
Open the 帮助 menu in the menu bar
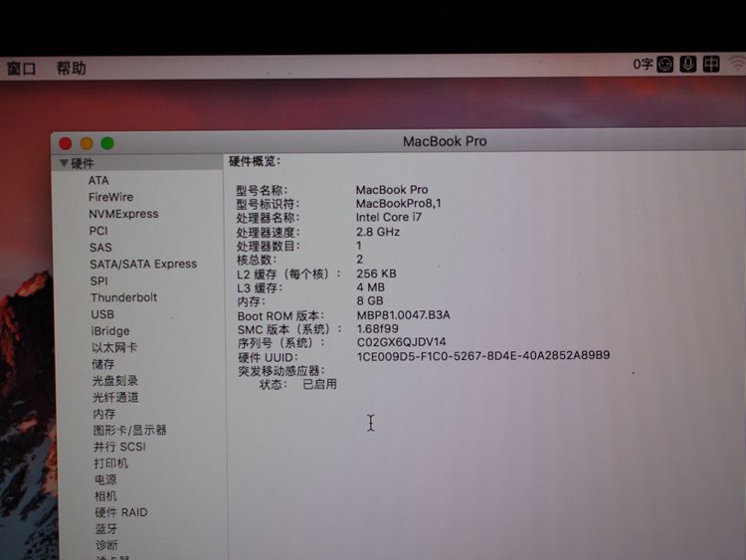(72, 68)
